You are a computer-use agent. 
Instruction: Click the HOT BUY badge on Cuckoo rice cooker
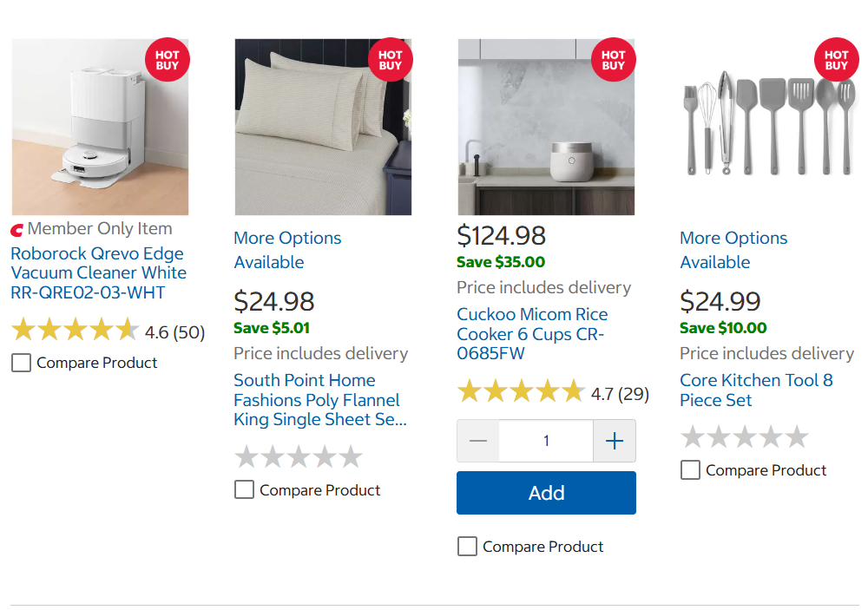tap(614, 60)
